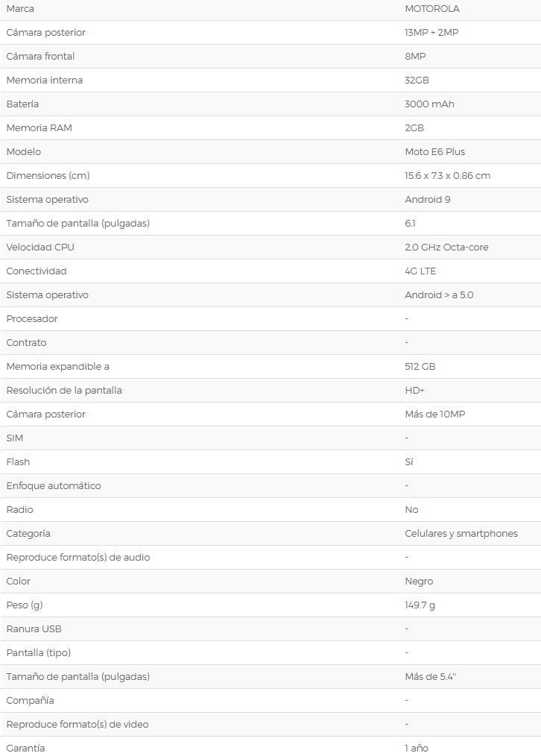This screenshot has height=756, width=541.
Task: Click the 149.7 g weight value
Action: coord(420,605)
